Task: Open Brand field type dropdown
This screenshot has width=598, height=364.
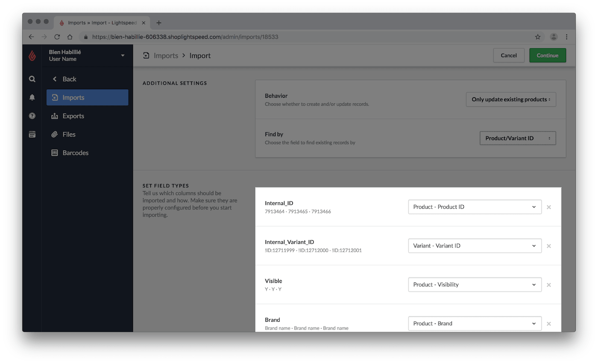Action: [475, 323]
